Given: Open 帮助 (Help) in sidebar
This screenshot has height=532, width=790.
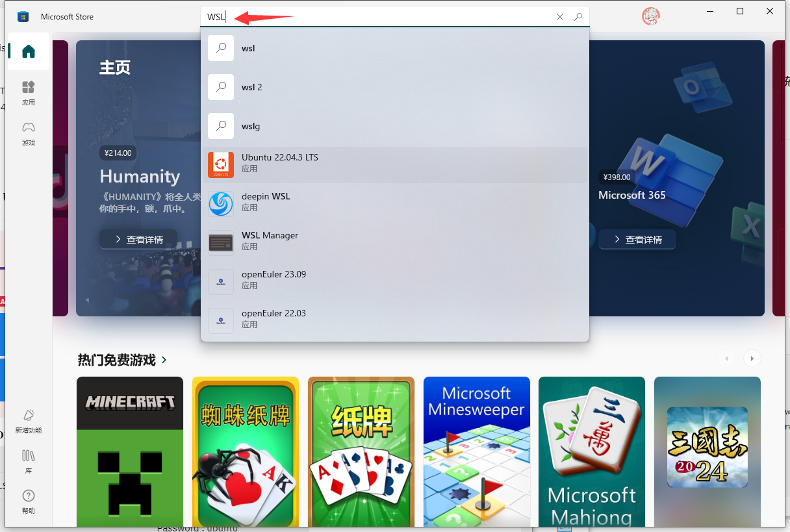Looking at the screenshot, I should [29, 501].
